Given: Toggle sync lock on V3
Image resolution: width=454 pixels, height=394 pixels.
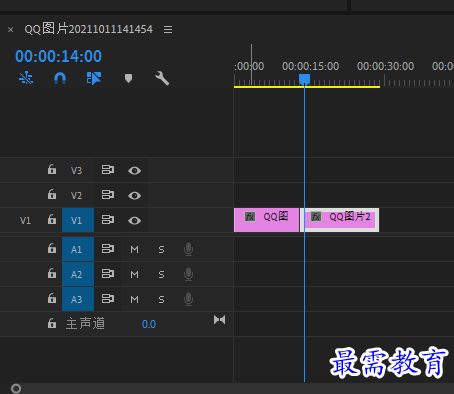Looking at the screenshot, I should [x=108, y=170].
